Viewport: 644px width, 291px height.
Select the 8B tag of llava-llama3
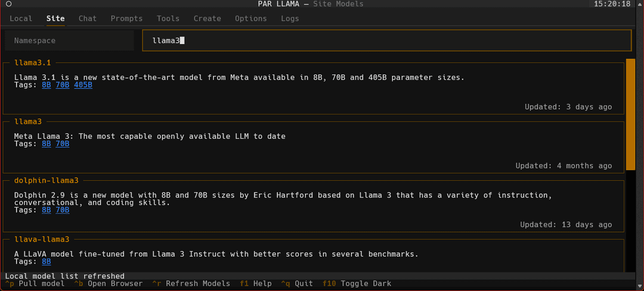47,261
